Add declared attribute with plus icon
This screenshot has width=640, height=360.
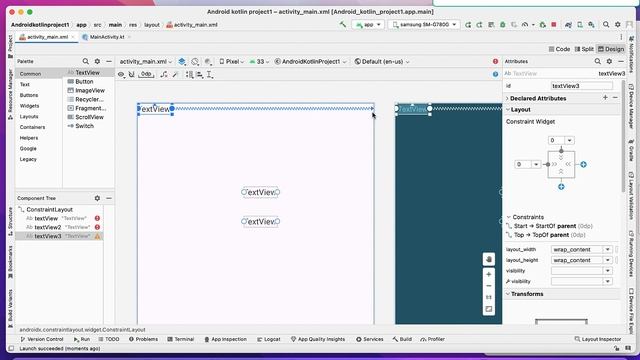(x=605, y=98)
